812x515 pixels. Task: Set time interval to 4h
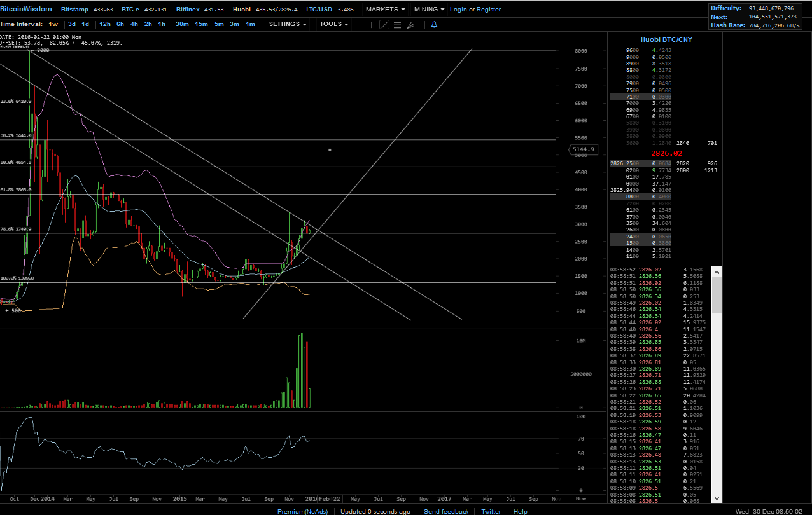[134, 24]
